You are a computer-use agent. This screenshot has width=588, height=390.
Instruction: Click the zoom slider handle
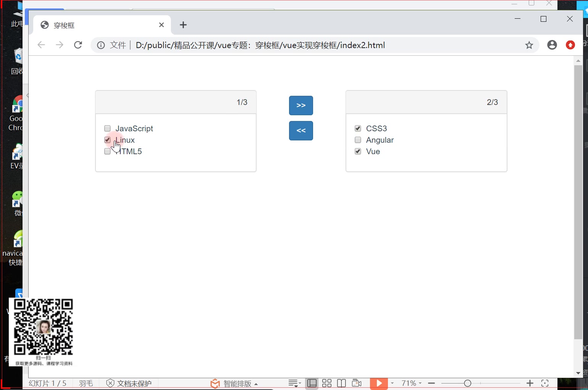click(467, 383)
